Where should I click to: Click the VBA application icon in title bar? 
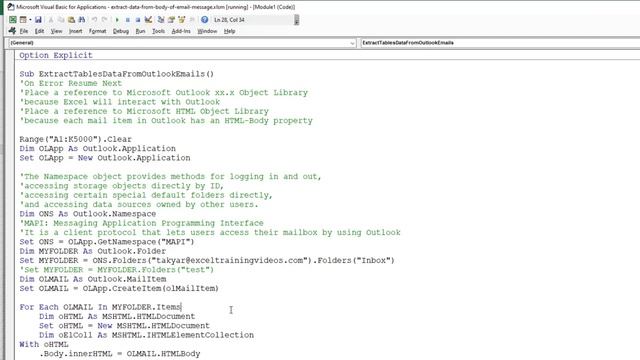[11, 7]
